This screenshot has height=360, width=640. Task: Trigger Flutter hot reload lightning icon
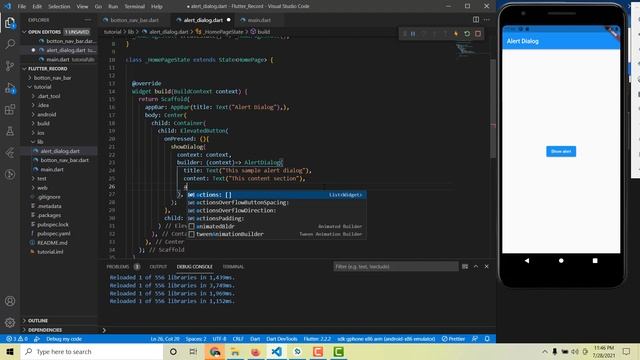[456, 34]
